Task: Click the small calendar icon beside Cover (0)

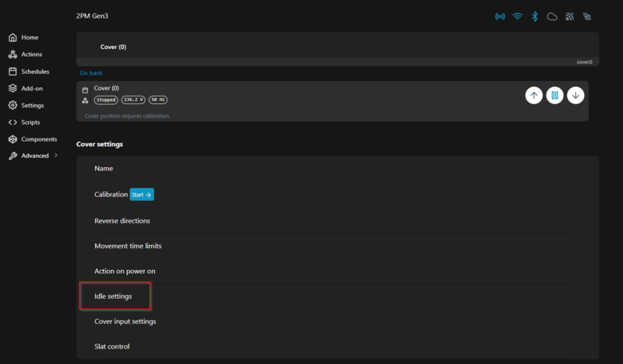Action: click(x=85, y=90)
